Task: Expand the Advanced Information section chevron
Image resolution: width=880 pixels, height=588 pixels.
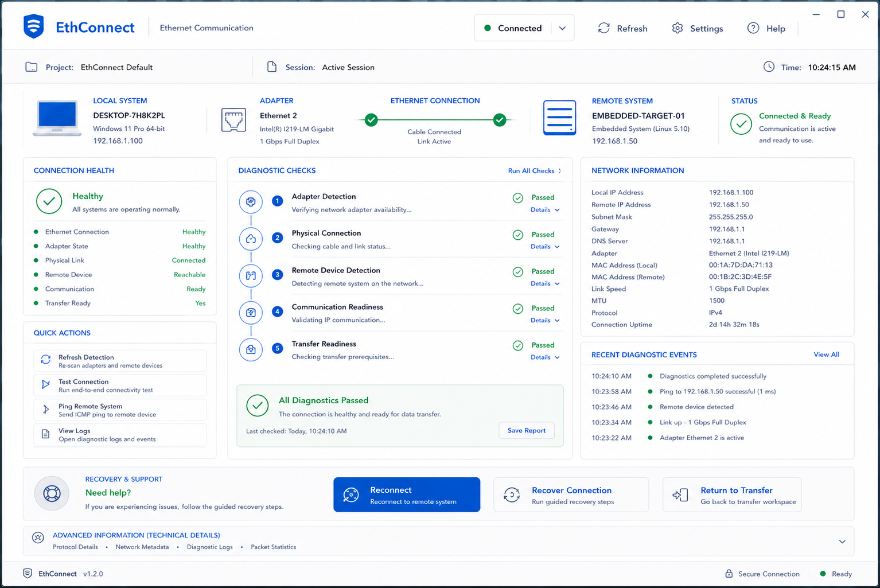Action: tap(842, 542)
